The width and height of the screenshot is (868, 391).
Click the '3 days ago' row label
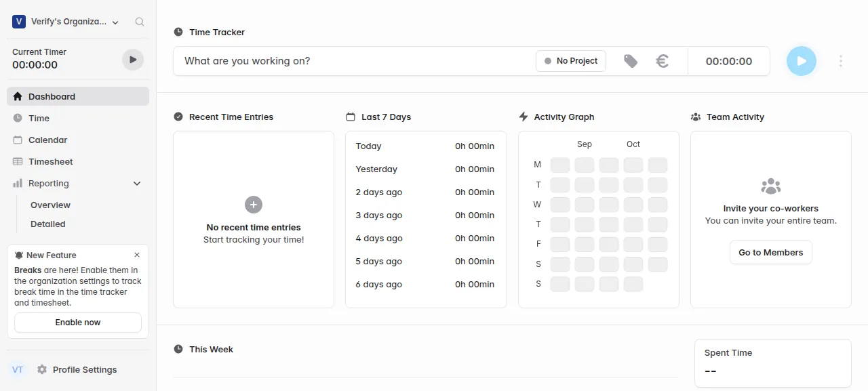tap(379, 215)
